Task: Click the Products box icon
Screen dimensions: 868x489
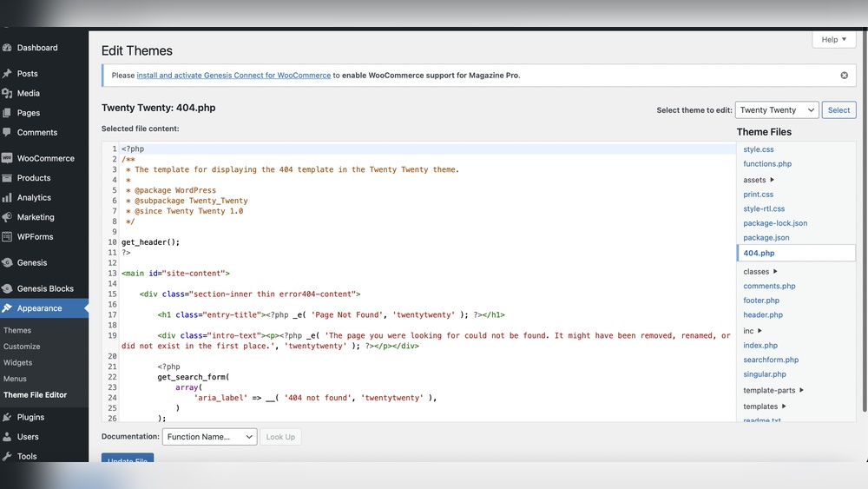Action: pyautogui.click(x=7, y=178)
